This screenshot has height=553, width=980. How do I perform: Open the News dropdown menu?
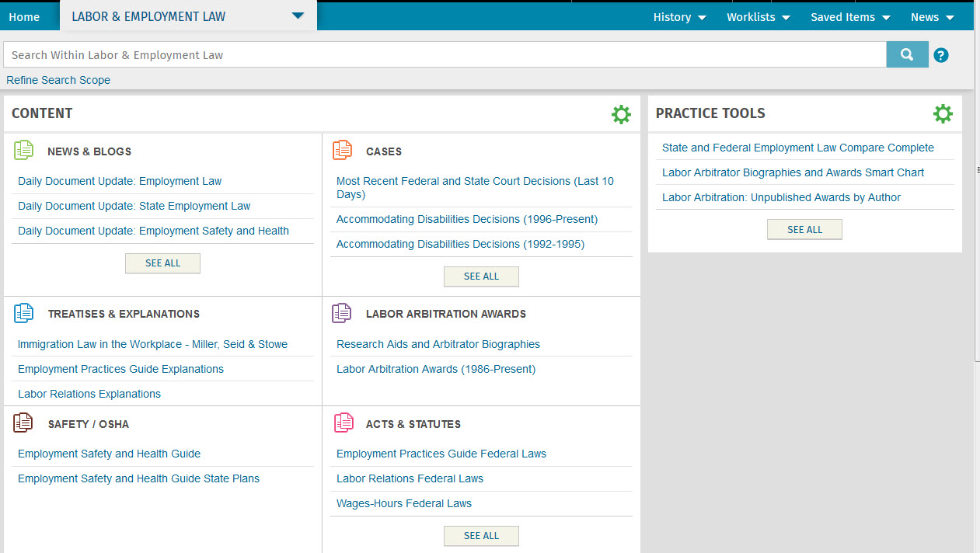click(x=933, y=17)
